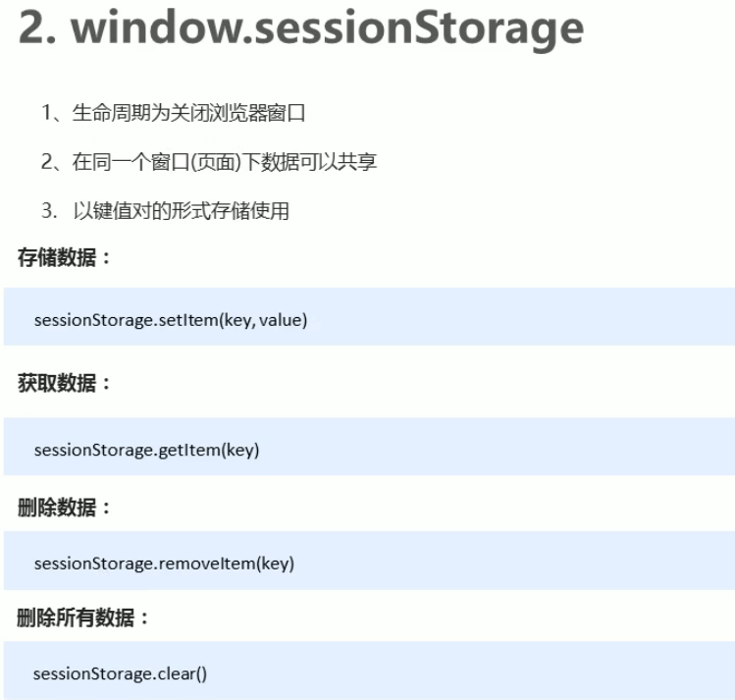Click the third list item about 键值对

coord(166,211)
